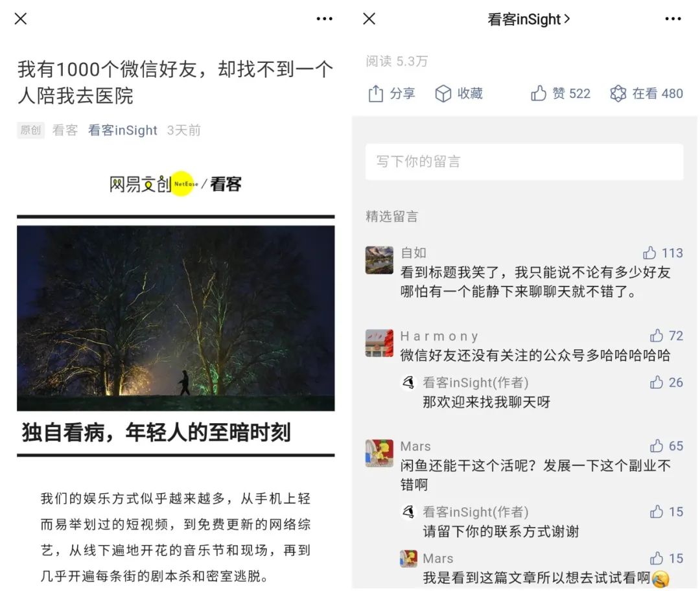Expand the 看客inSight account title chevron
This screenshot has width=700, height=591.
click(x=567, y=19)
